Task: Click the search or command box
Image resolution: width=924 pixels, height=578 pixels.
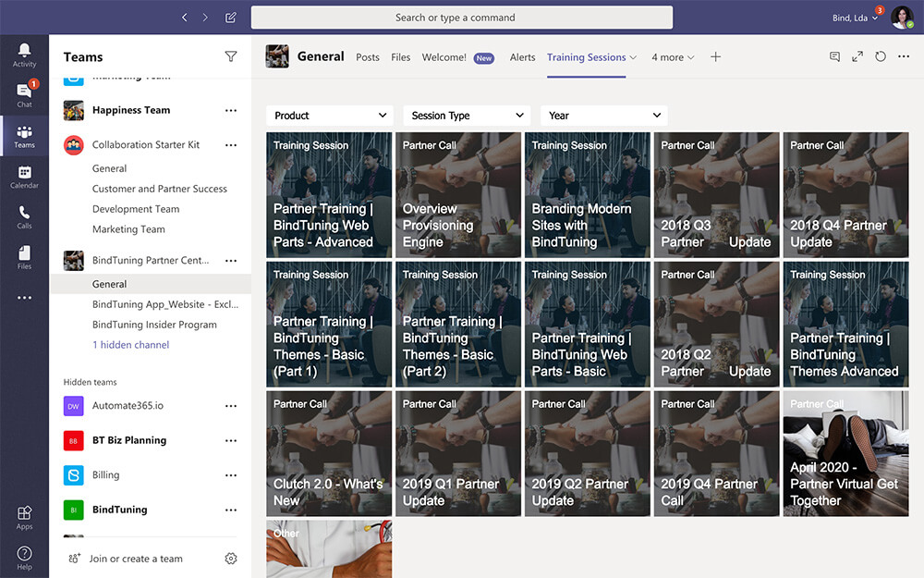Action: [x=462, y=18]
